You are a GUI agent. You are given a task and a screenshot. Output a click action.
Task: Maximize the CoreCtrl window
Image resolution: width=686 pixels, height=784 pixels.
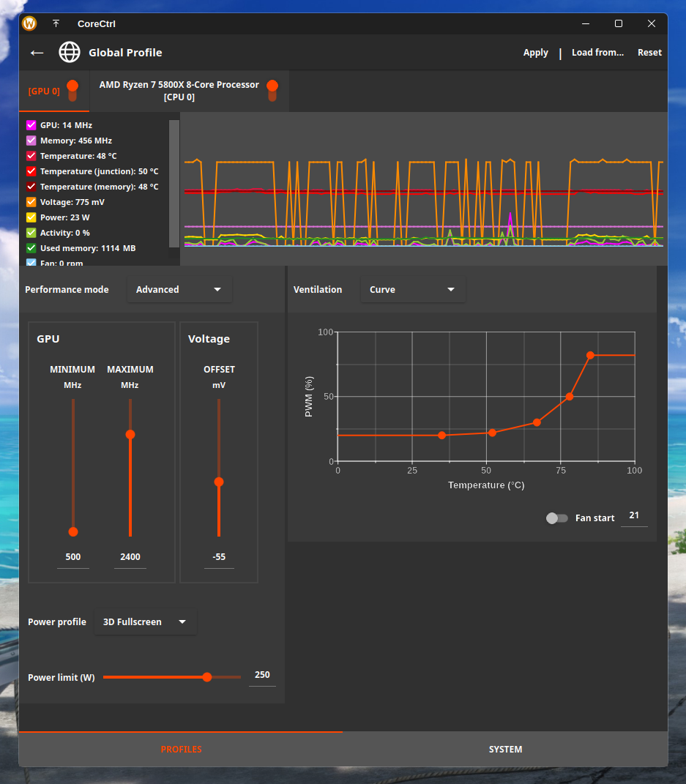[619, 23]
